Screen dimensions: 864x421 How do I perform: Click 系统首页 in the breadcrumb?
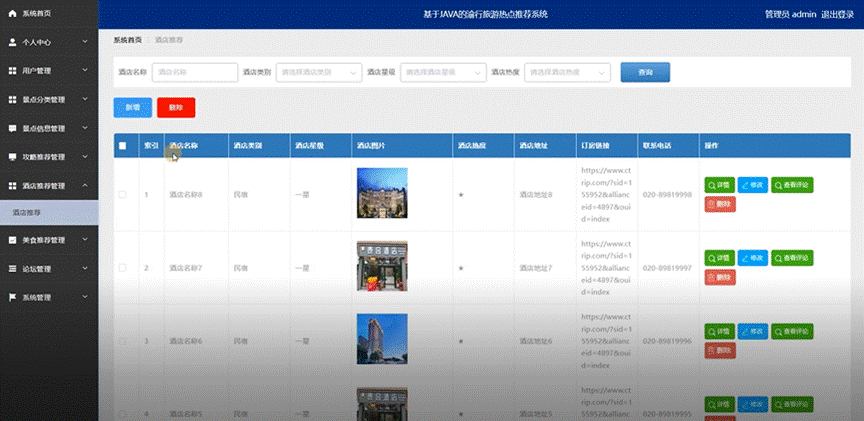[x=127, y=40]
